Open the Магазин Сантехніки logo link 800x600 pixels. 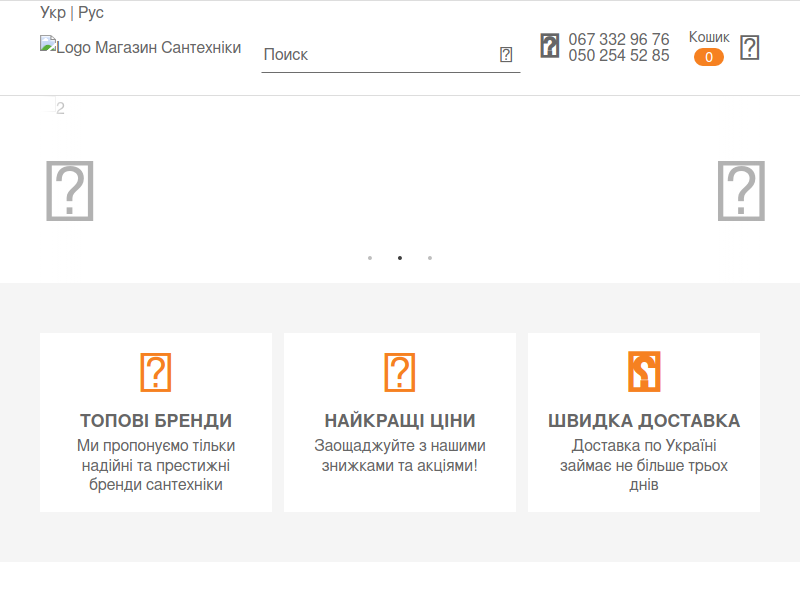(x=140, y=46)
